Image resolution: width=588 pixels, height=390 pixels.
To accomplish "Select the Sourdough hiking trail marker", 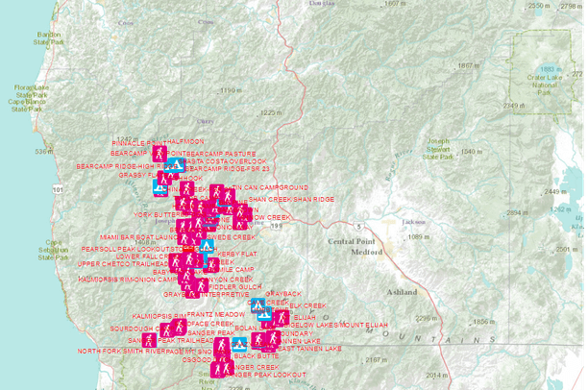I will point(166,329).
